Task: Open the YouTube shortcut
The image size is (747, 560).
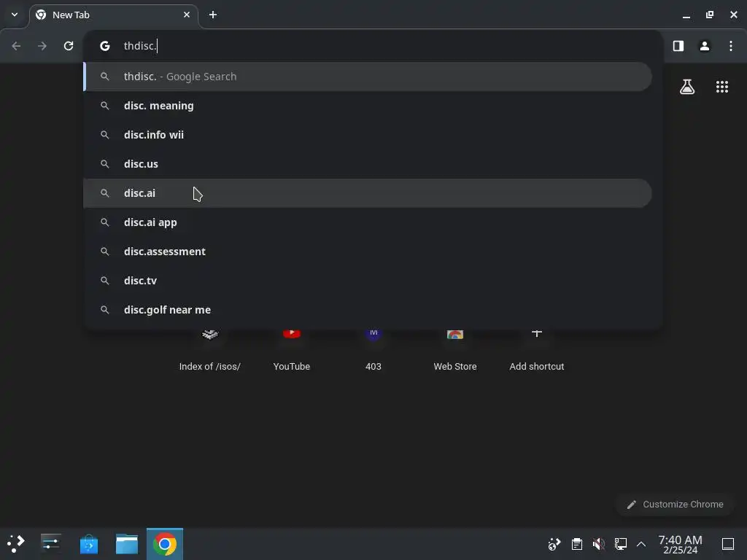Action: (292, 350)
